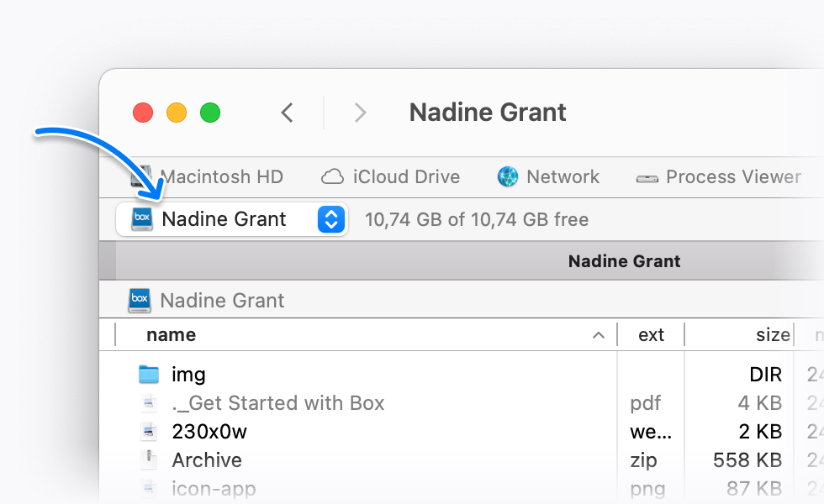Click the PDF icon for Get Started with Box
Image resolution: width=824 pixels, height=504 pixels.
[149, 403]
